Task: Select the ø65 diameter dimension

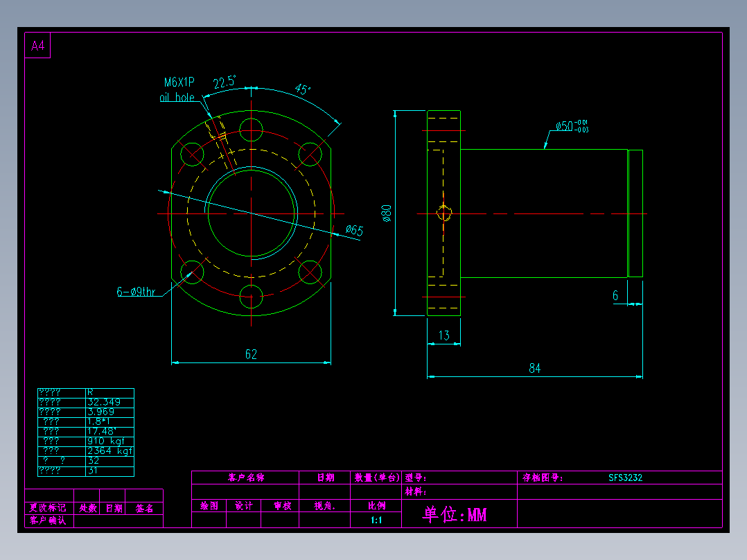Action: pyautogui.click(x=354, y=230)
